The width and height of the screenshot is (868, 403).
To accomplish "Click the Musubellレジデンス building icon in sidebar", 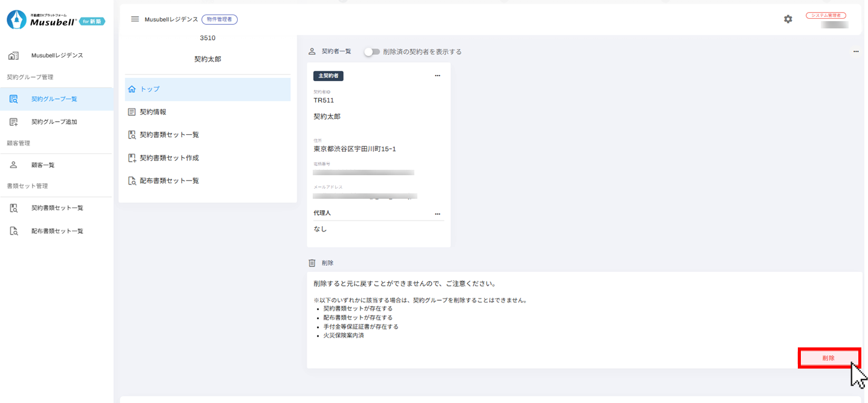I will point(13,56).
